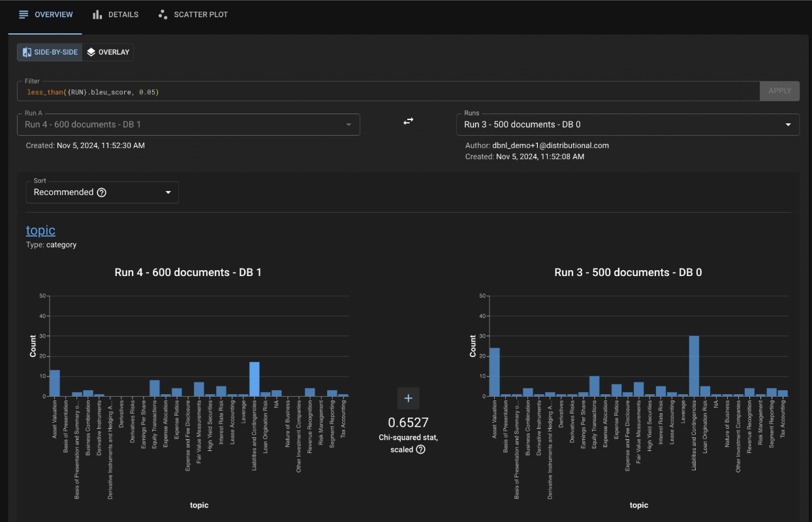
Task: Click the swap runs arrows icon
Action: pyautogui.click(x=408, y=121)
